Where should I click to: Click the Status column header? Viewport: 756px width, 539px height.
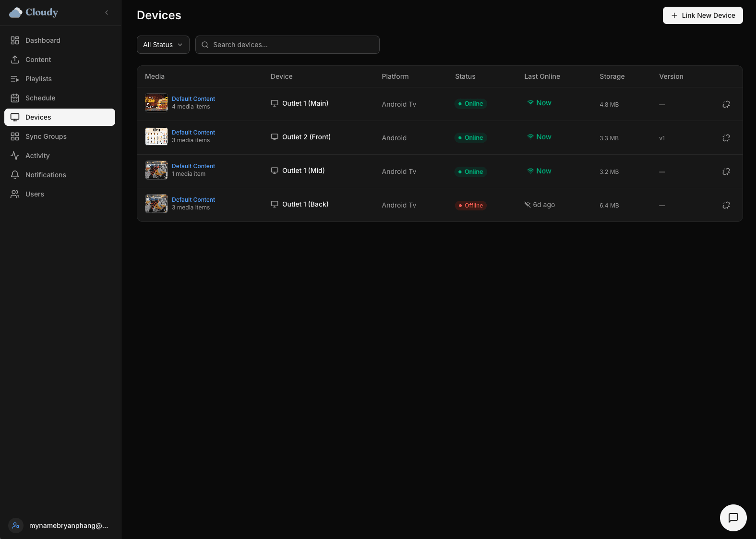click(465, 76)
